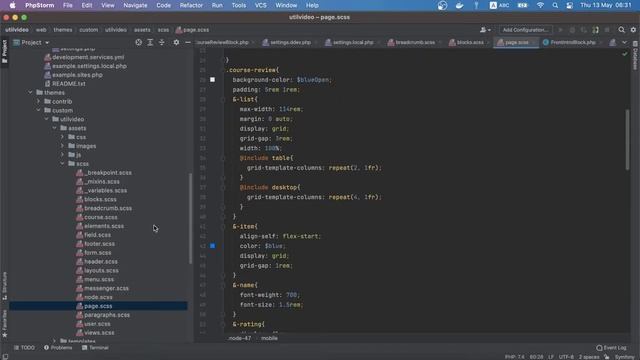Open the Refactor menu
This screenshot has height=360, width=640.
click(191, 5)
